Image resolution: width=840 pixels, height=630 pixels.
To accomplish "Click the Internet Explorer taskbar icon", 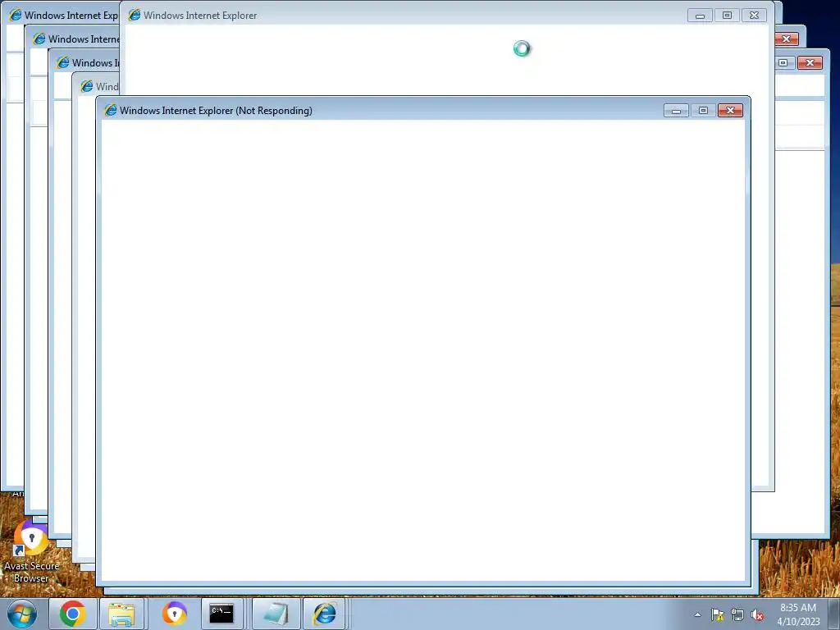I will coord(325,614).
